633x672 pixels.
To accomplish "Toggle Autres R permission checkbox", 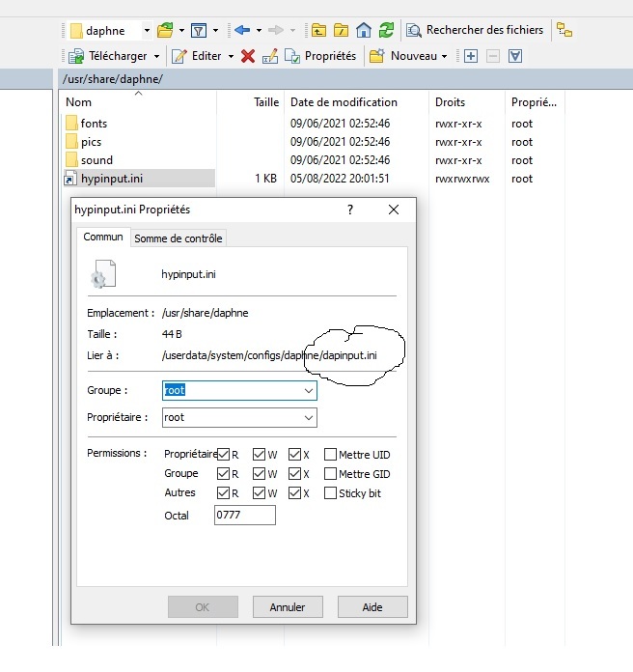I will click(223, 492).
